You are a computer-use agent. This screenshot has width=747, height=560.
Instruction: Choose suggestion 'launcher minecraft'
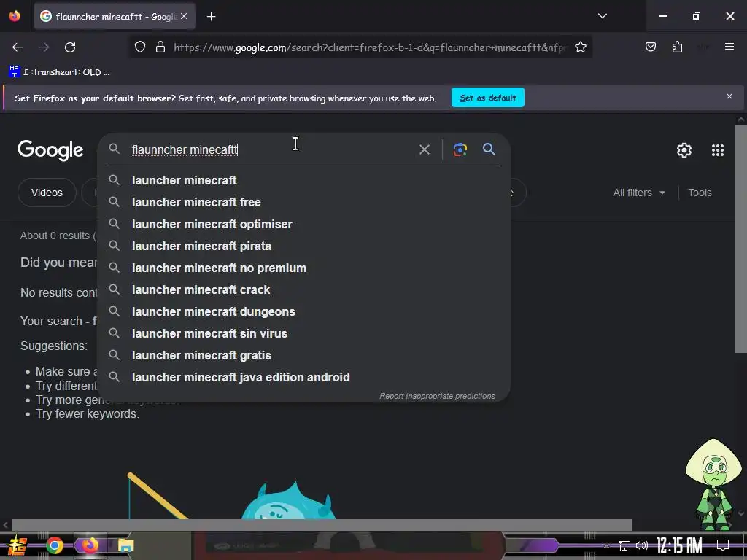303,181
